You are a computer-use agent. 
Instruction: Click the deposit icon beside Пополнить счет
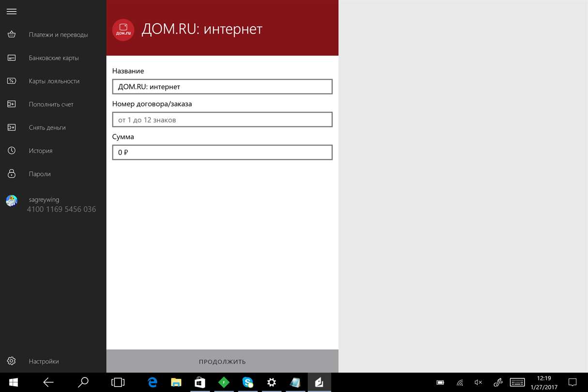tap(12, 104)
